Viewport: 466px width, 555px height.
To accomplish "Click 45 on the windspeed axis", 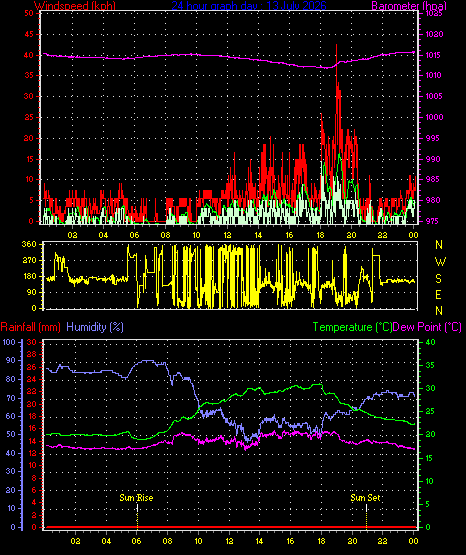I will pos(29,34).
